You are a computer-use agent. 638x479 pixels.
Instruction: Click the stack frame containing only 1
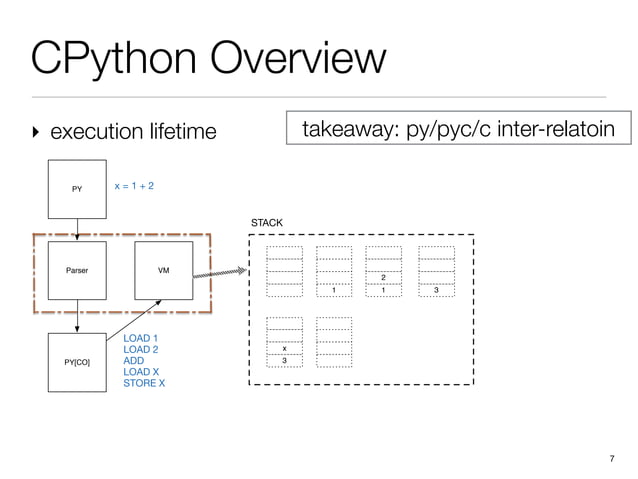click(334, 271)
